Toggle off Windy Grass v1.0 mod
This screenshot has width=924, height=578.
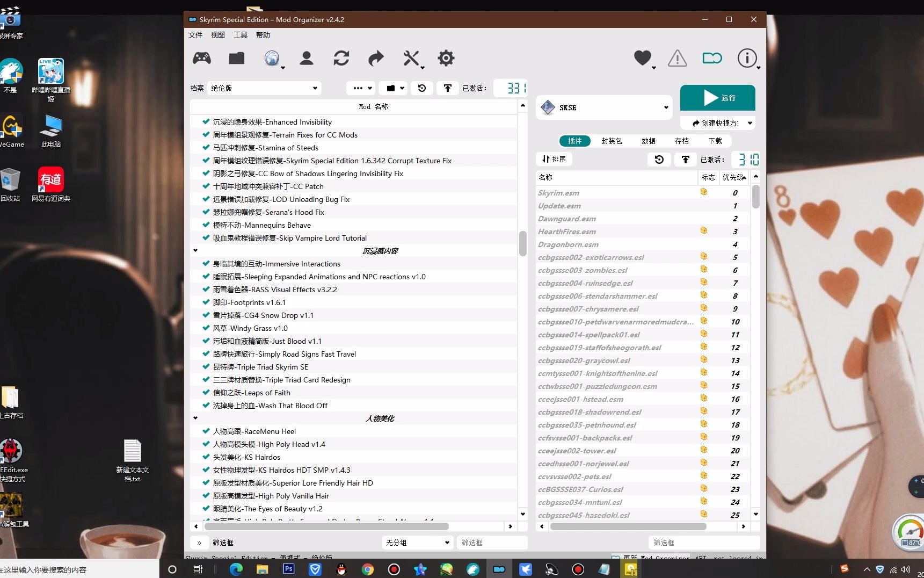point(206,328)
